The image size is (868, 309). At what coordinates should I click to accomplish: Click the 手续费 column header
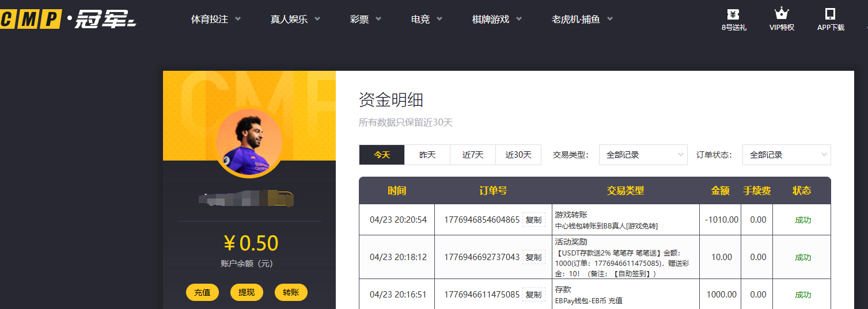coord(757,190)
